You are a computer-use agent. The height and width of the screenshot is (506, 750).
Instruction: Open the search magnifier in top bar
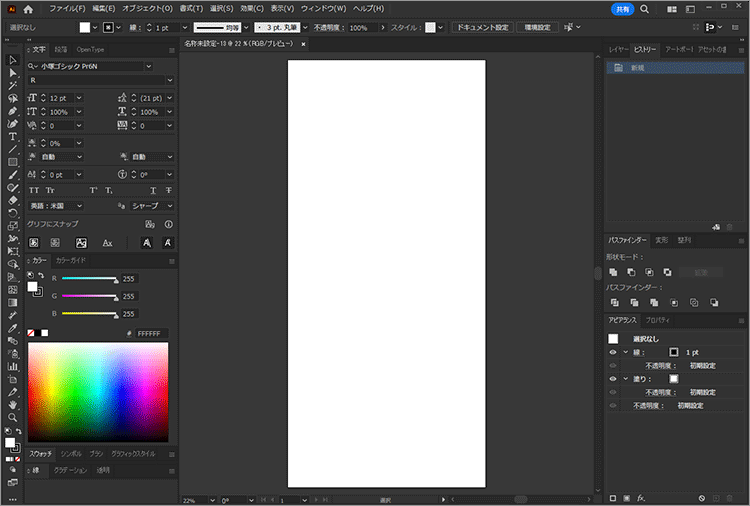coord(644,8)
